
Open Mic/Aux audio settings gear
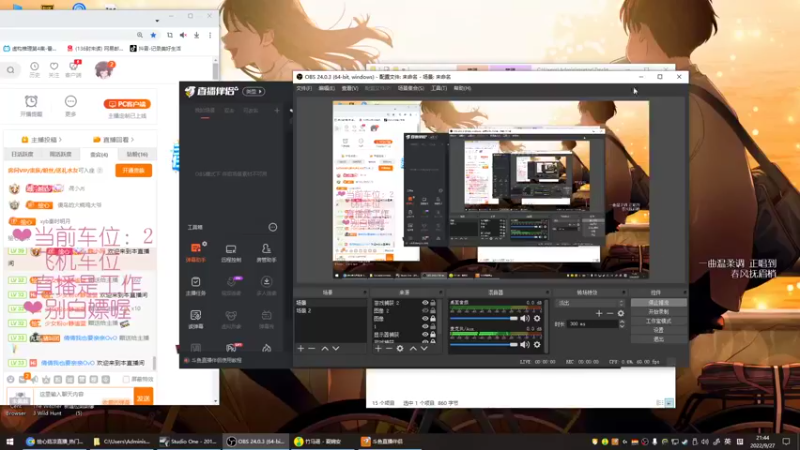537,345
